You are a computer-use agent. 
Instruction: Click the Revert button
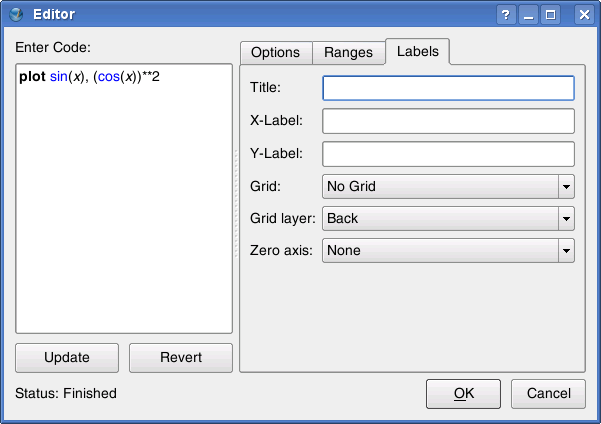[x=181, y=358]
